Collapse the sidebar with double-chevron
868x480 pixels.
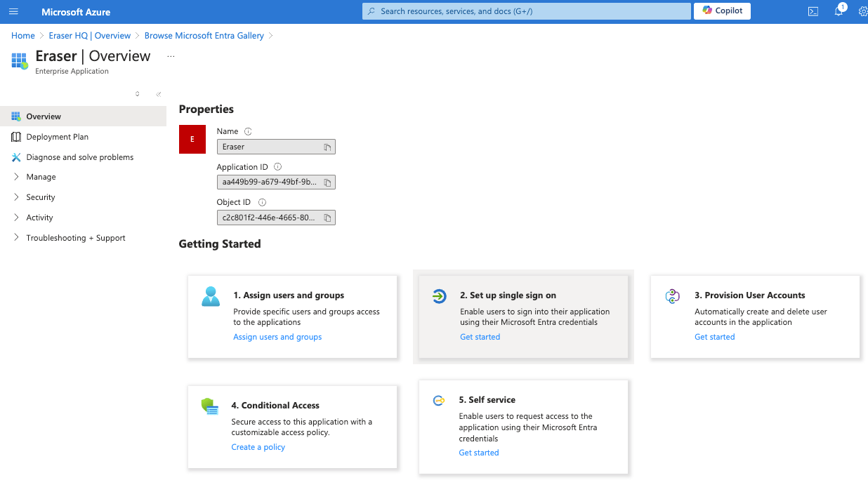click(x=159, y=94)
